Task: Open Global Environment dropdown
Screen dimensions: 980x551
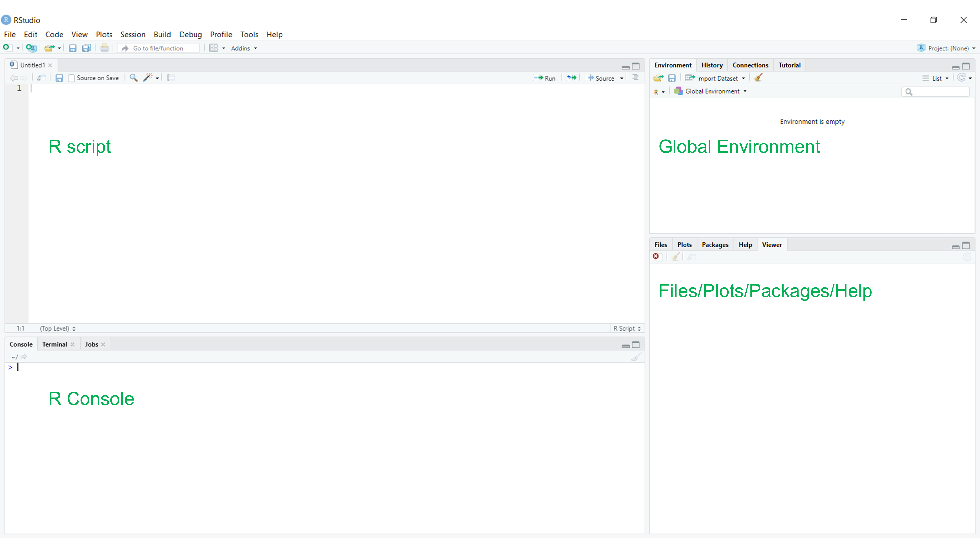Action: [x=710, y=91]
